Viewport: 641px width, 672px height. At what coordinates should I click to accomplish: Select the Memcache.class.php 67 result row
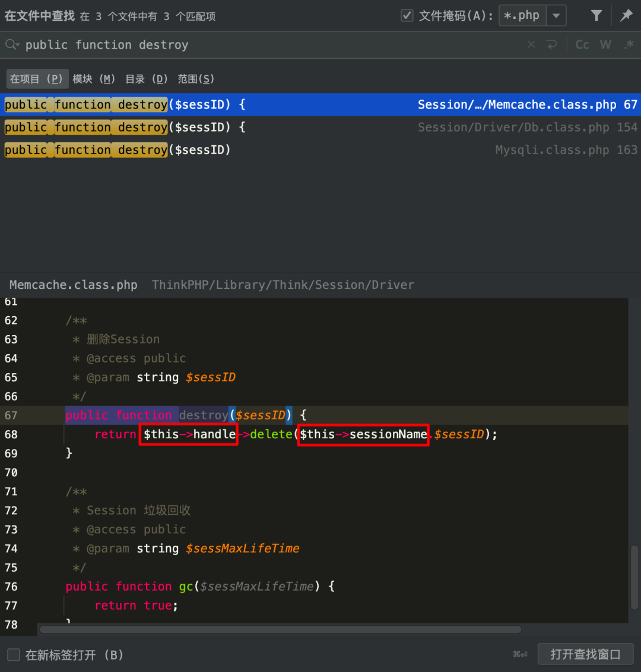tap(320, 104)
